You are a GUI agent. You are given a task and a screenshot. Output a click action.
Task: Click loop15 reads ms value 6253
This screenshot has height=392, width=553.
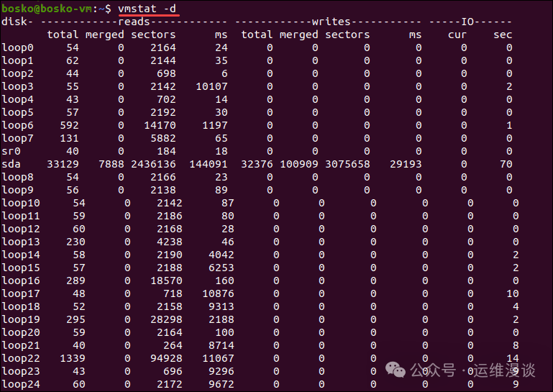pos(221,268)
